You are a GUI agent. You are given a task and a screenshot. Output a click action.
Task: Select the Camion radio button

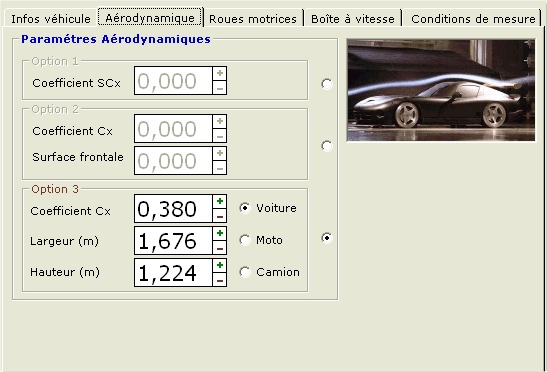pyautogui.click(x=245, y=272)
